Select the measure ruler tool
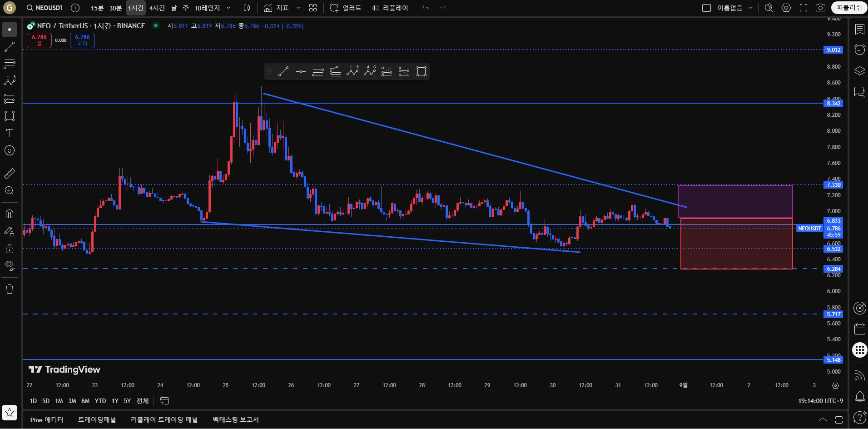Viewport: 868px width, 429px height. coord(10,173)
